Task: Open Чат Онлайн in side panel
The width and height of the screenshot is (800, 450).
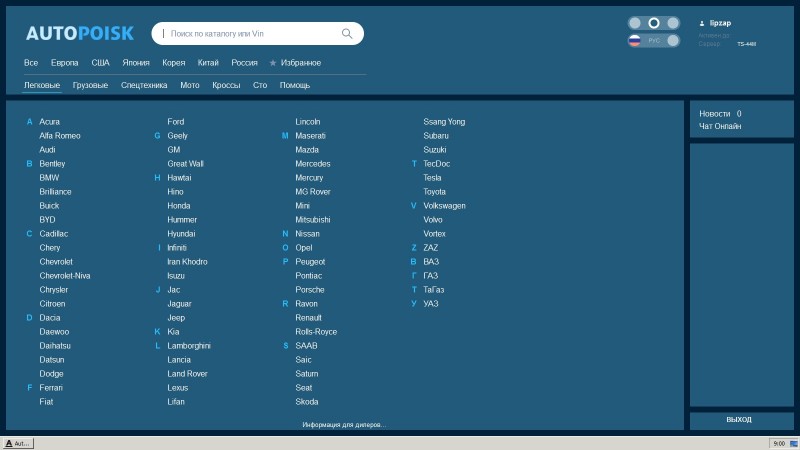Action: pos(720,126)
